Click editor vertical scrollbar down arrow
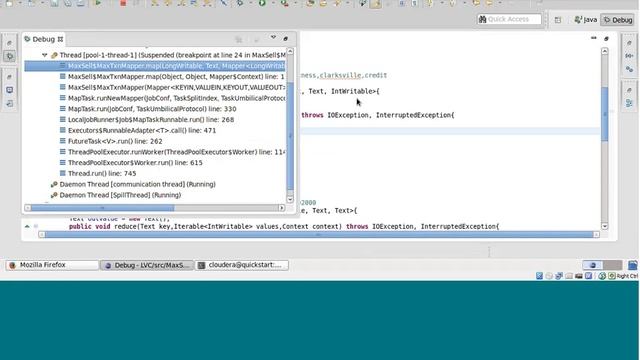The image size is (640, 360). (x=605, y=226)
